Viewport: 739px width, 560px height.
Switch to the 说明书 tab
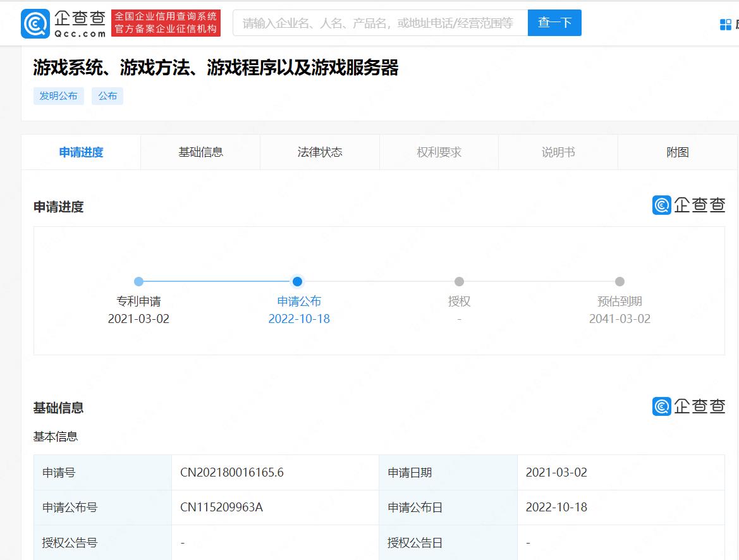coord(558,152)
